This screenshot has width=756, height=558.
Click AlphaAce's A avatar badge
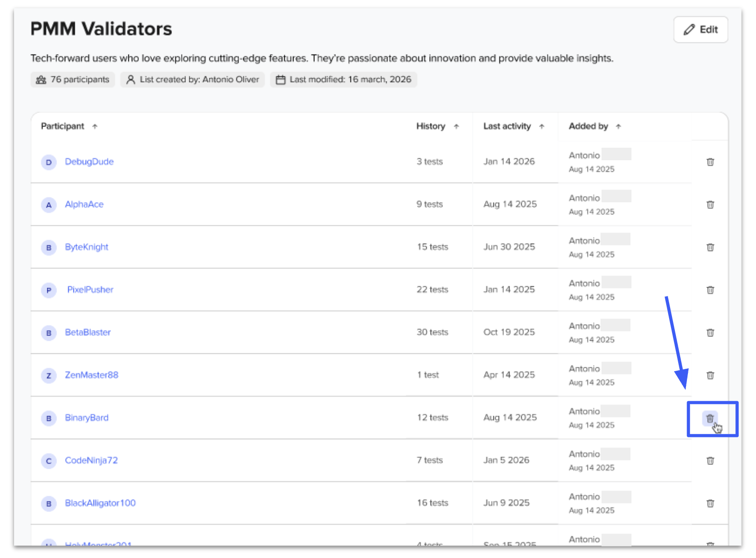(49, 205)
